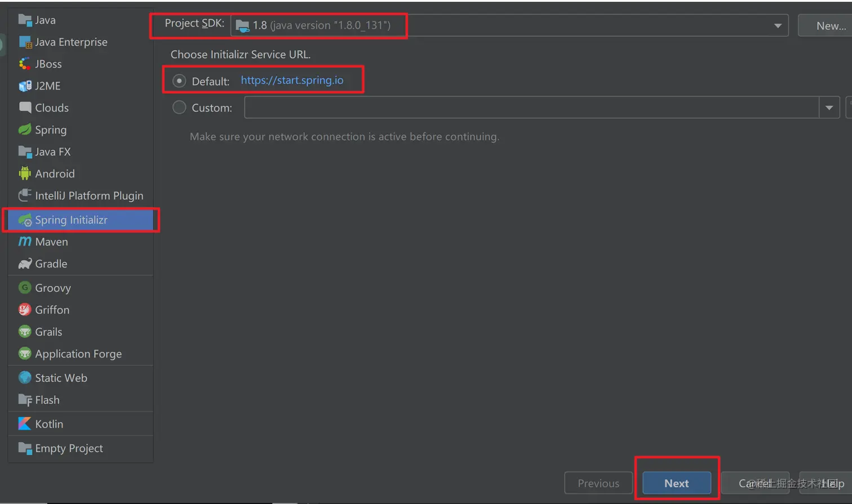Click the Clouds icon
The height and width of the screenshot is (504, 852).
tap(25, 108)
